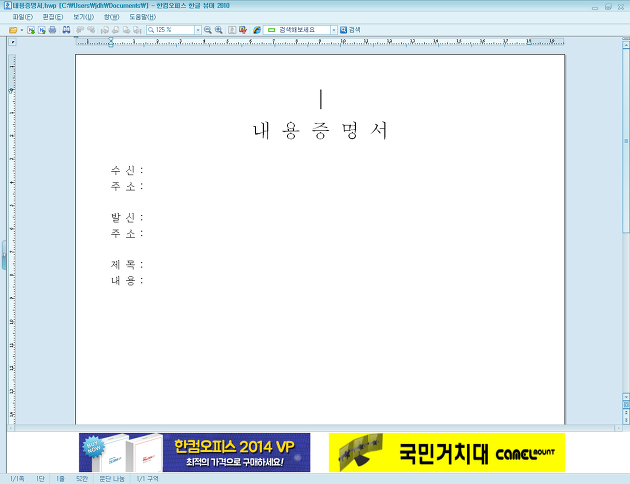Click the 제 목 : line

127,264
